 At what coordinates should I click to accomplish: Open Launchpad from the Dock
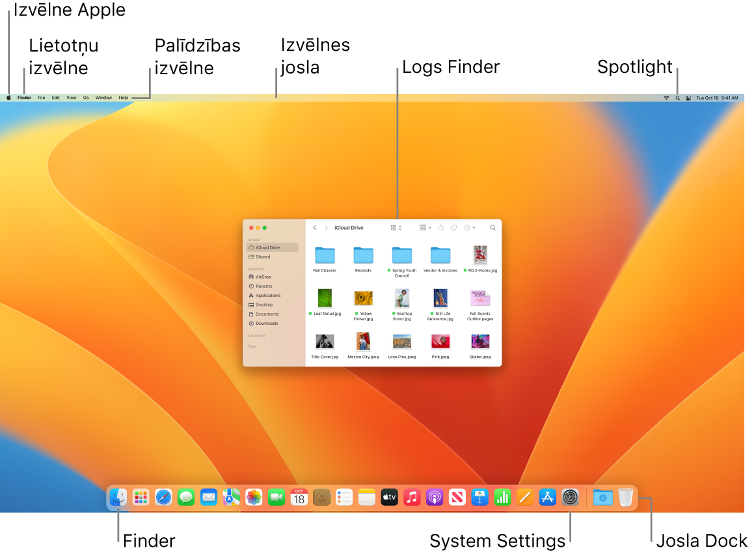[141, 497]
